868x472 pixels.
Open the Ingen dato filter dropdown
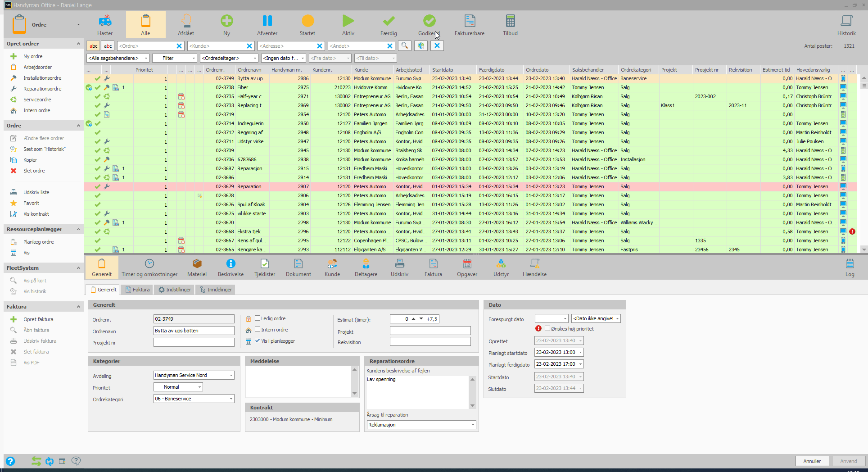(284, 58)
